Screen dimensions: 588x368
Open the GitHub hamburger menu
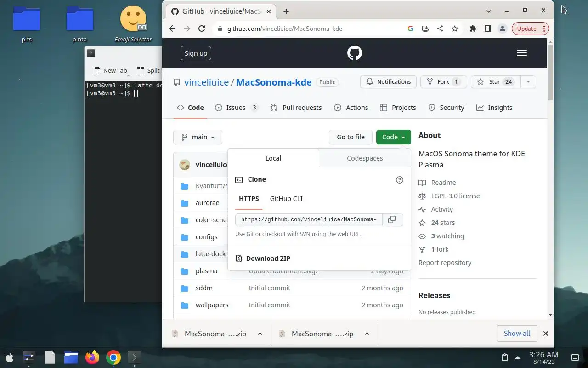coord(522,53)
